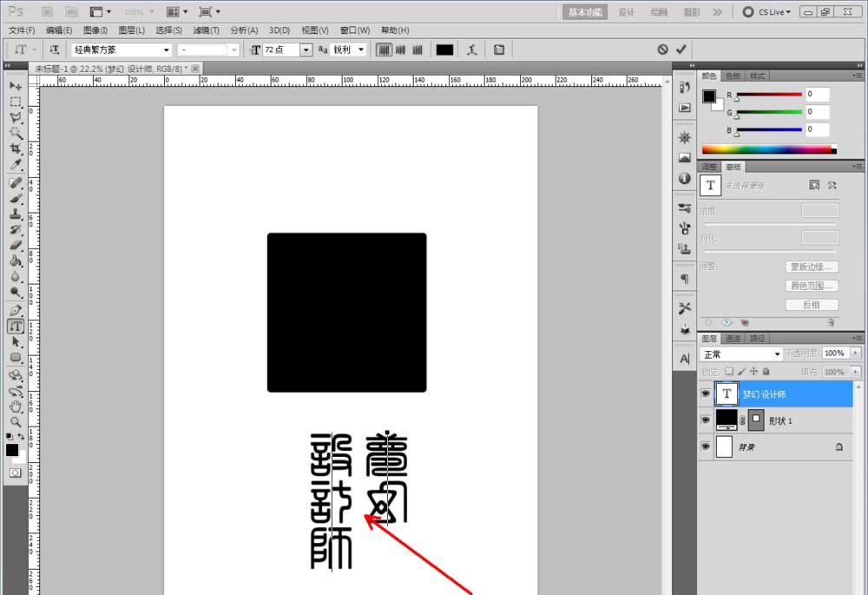
Task: Hide the 形状 1 layer
Action: (706, 420)
